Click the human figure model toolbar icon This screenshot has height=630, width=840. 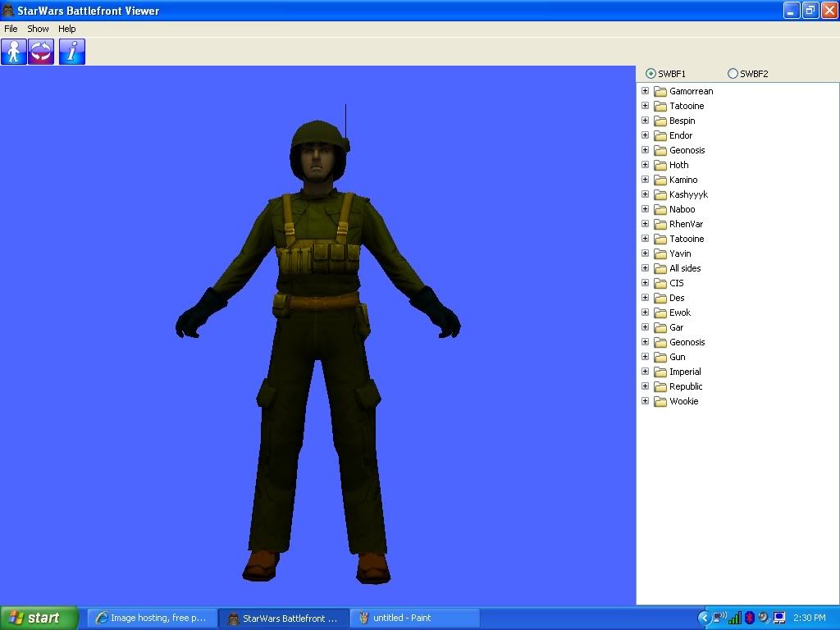[x=14, y=52]
